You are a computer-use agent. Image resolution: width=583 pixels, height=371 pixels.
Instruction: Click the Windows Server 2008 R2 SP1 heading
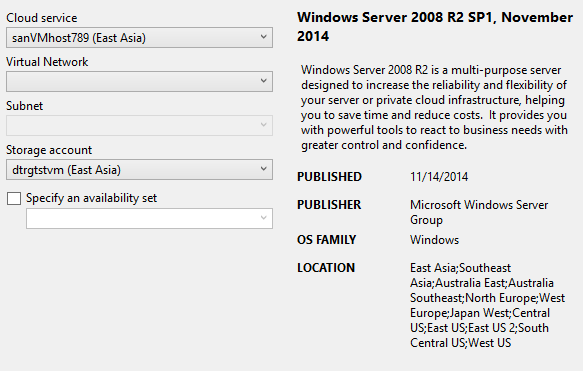click(x=435, y=27)
